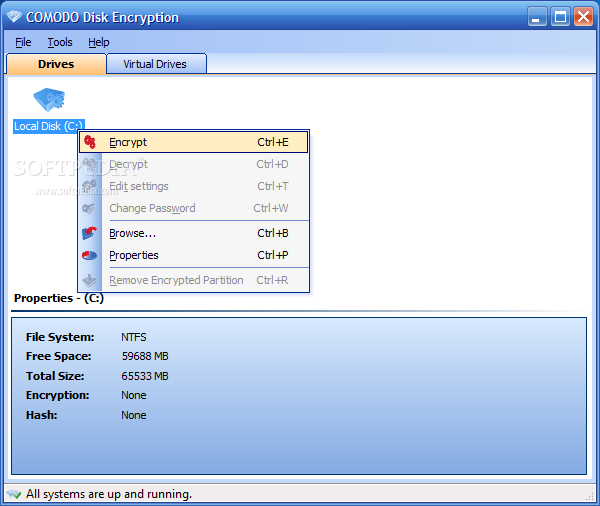Choose Edit settings in context menu

click(194, 186)
